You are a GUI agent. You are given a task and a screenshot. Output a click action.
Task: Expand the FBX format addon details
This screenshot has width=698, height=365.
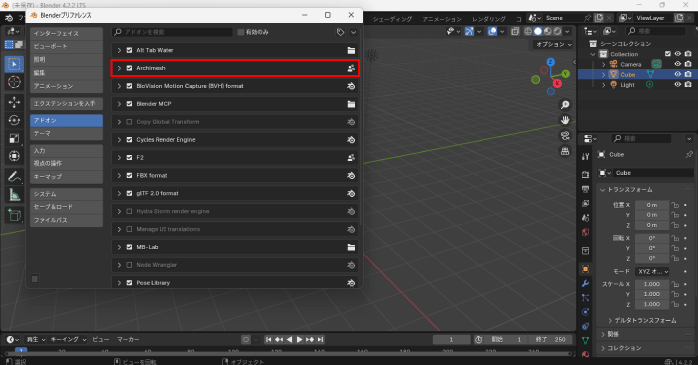119,175
